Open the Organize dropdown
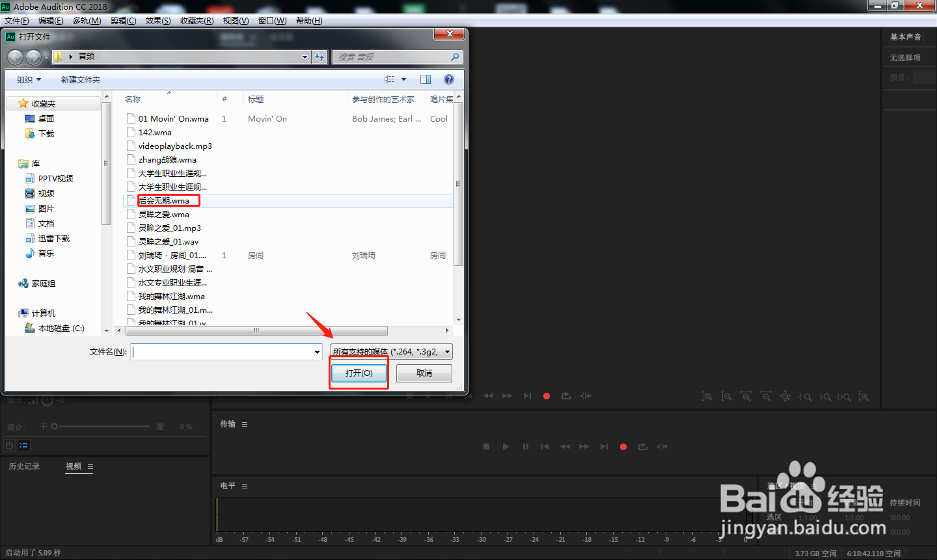Viewport: 937px width, 560px height. (29, 79)
